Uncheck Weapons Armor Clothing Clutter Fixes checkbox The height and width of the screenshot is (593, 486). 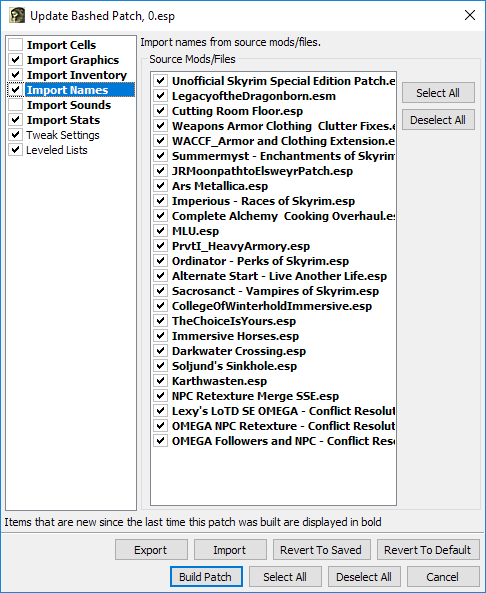coord(160,126)
